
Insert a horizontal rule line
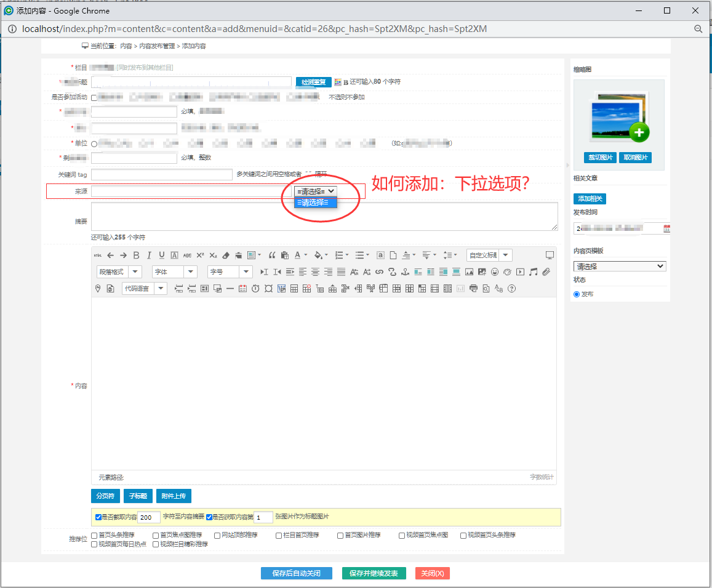[x=230, y=289]
